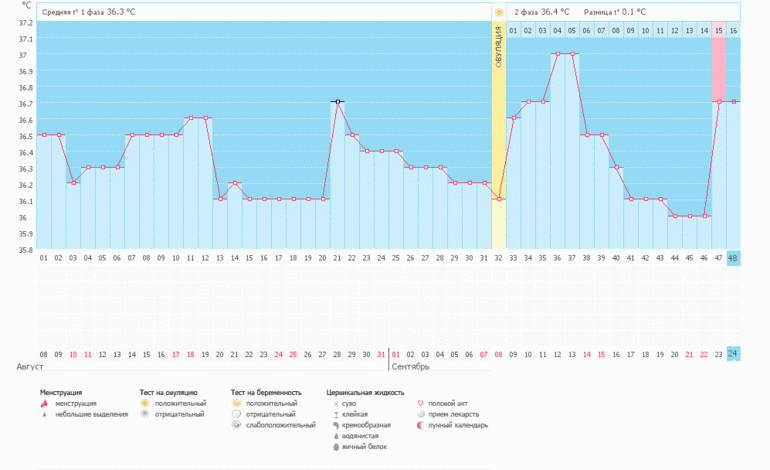Click the sun icon above ovulation column
Screen dimensions: 770x470
(x=499, y=12)
